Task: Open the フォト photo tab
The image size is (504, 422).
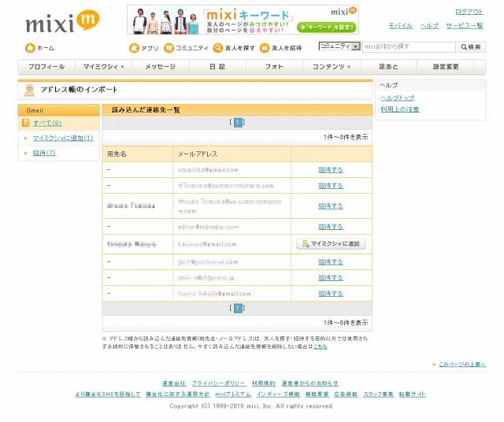Action: pos(274,67)
